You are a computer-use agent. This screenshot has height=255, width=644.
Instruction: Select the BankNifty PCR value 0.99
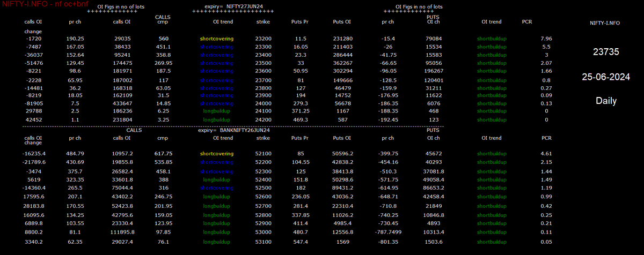tap(547, 197)
